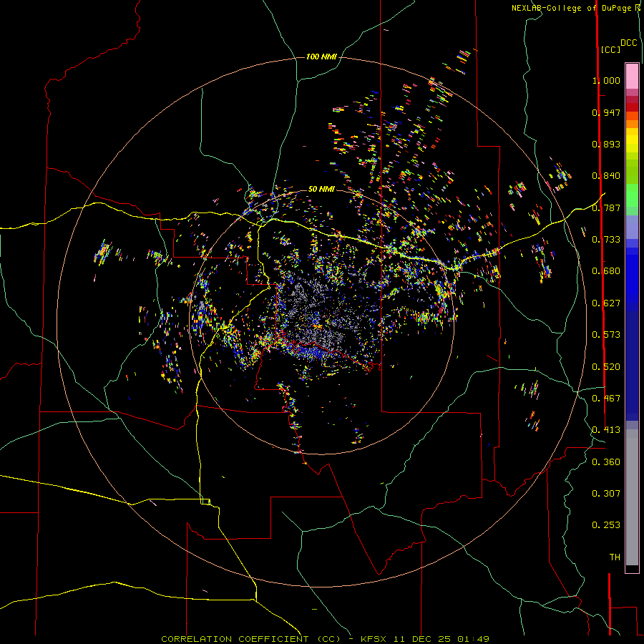Click the 0.733 legend value

click(606, 240)
